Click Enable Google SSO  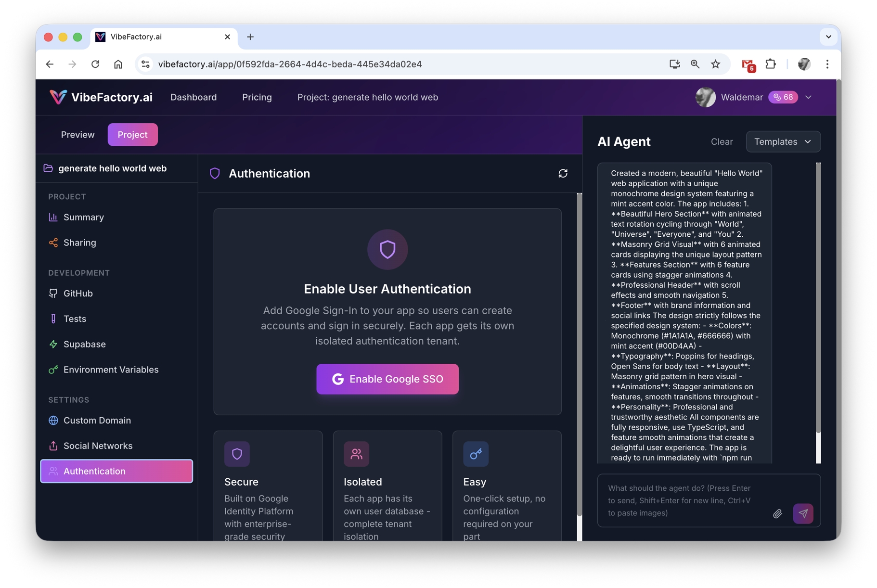tap(387, 379)
